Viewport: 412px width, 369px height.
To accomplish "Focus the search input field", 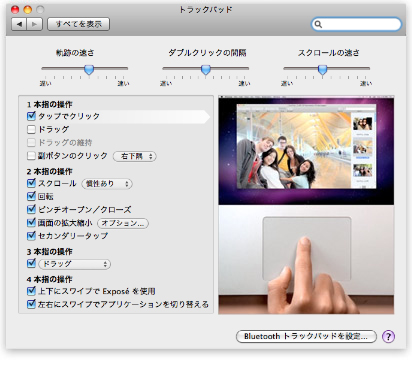I will pyautogui.click(x=356, y=24).
